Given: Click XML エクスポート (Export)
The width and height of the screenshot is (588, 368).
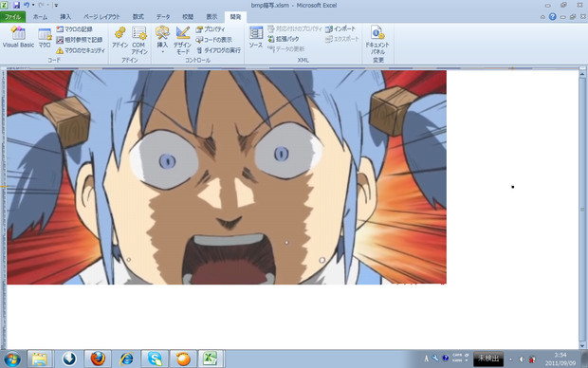Looking at the screenshot, I should (342, 39).
